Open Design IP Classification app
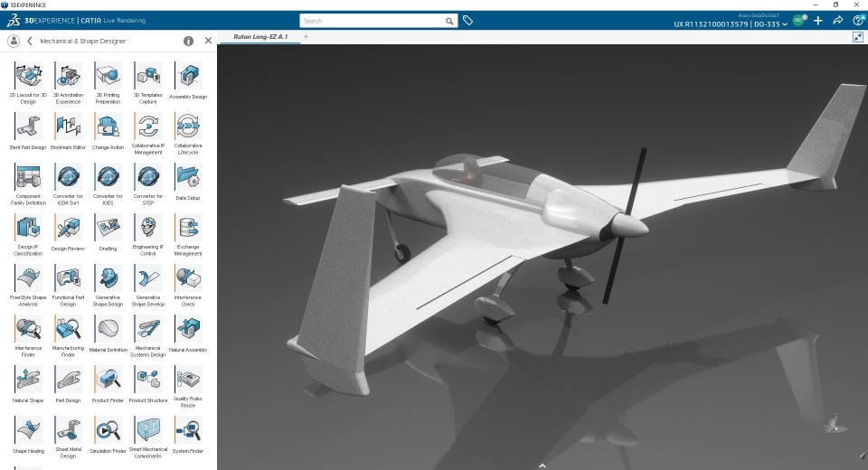 (x=28, y=228)
